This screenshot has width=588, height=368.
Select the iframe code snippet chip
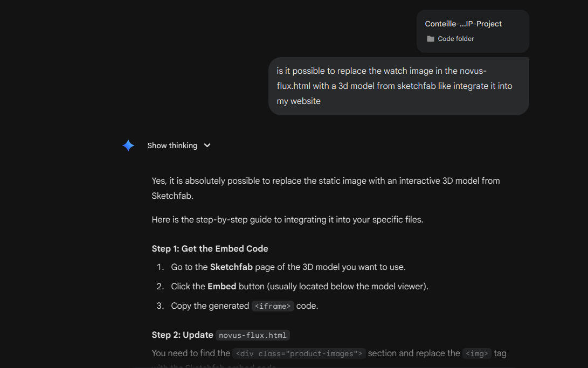[273, 305]
